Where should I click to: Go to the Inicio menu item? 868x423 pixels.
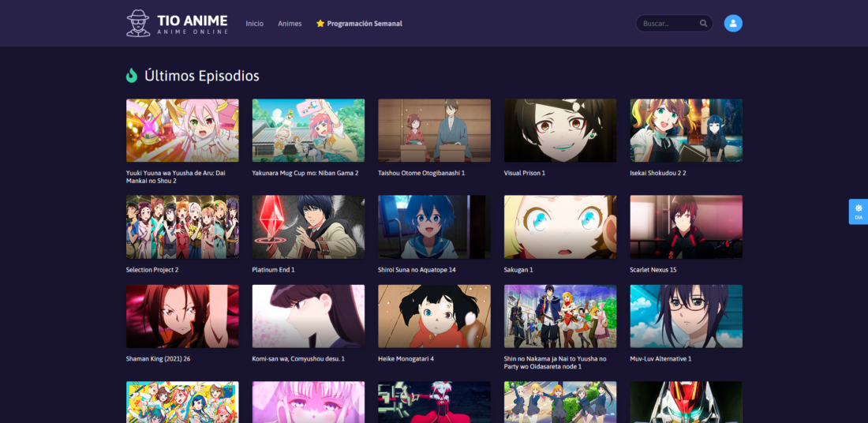(255, 24)
